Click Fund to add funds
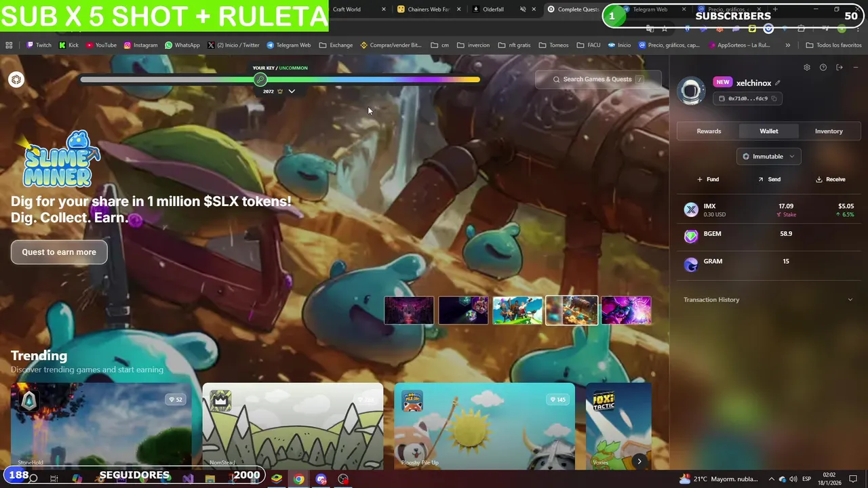 tap(708, 180)
